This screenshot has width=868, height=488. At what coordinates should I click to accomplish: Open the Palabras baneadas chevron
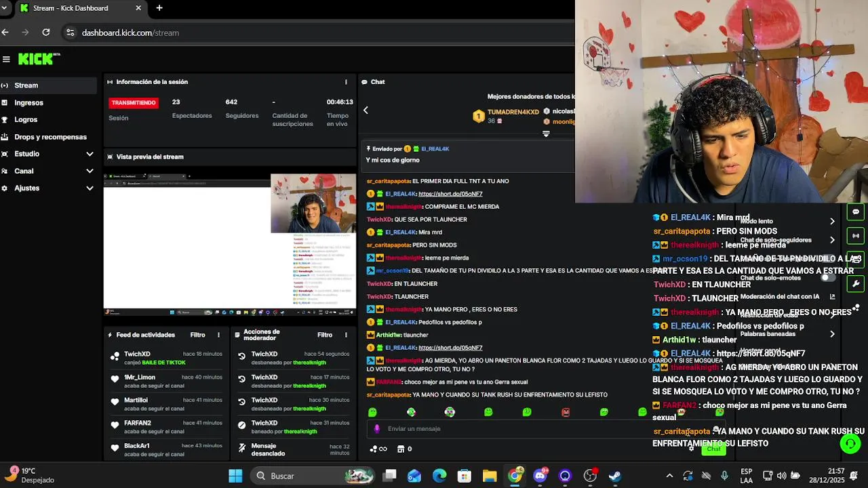[x=832, y=334]
